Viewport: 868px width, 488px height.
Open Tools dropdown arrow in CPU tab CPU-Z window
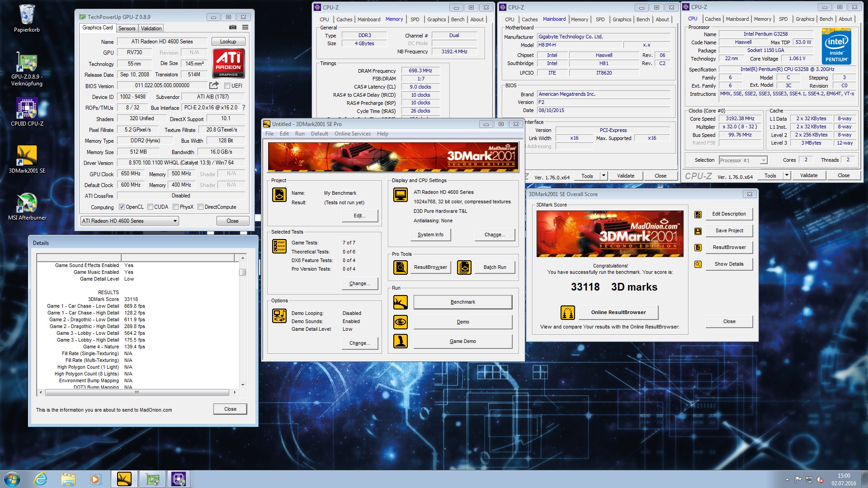[787, 175]
